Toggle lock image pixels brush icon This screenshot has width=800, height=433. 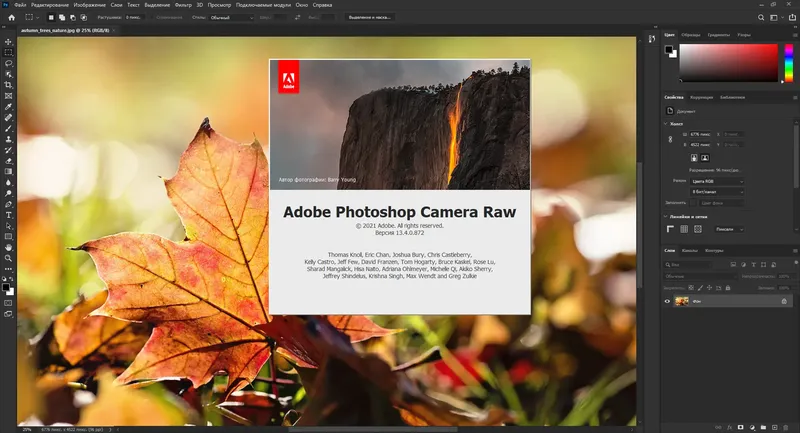point(700,288)
